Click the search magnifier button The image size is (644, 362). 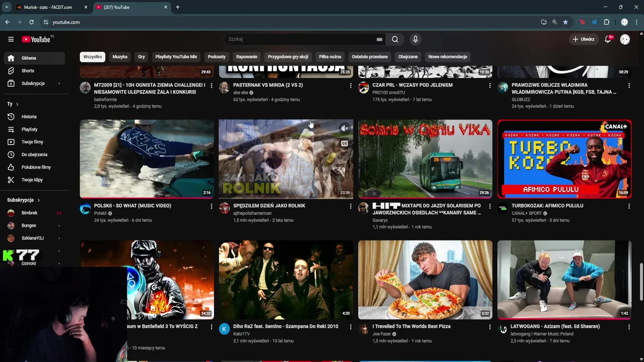click(x=395, y=39)
